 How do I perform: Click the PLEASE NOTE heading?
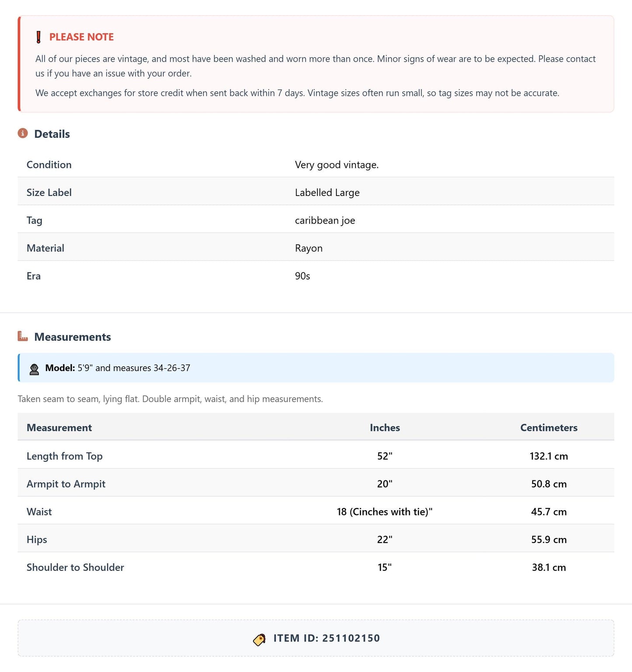click(81, 37)
